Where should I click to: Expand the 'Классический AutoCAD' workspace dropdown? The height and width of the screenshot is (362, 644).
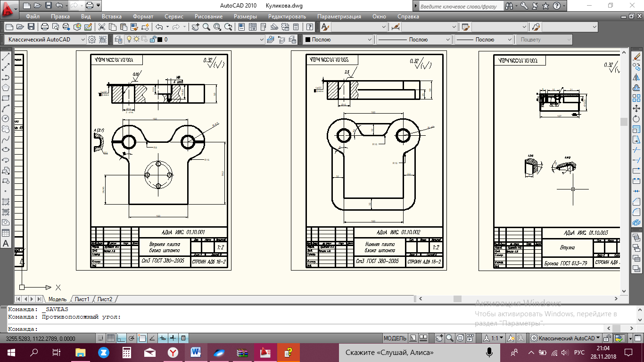point(83,40)
